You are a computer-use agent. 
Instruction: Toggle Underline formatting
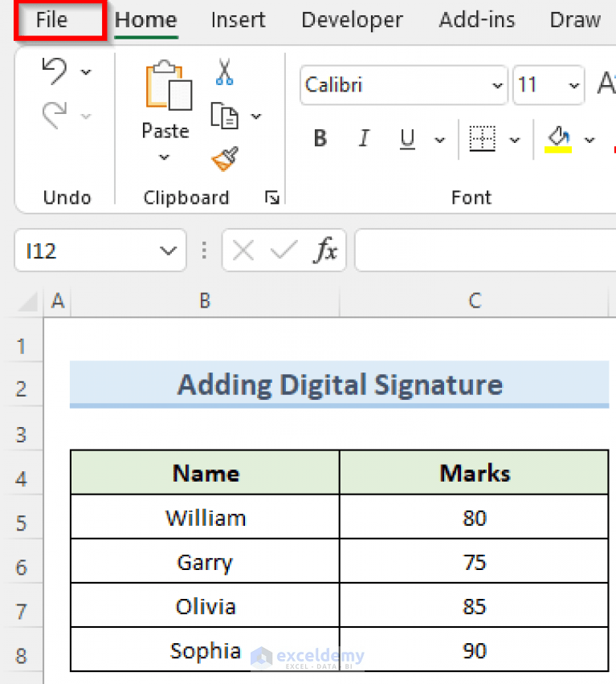pos(407,139)
